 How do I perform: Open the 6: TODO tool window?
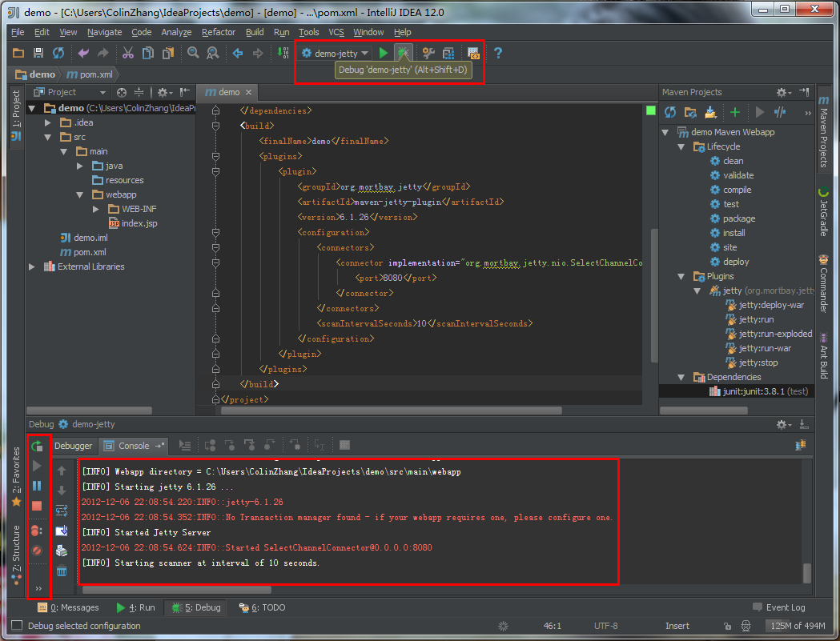(x=262, y=608)
